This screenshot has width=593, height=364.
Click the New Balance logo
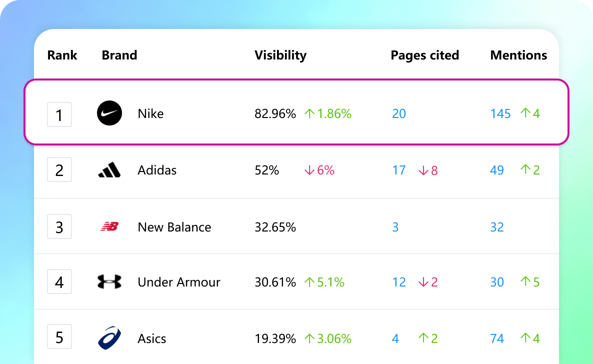(x=109, y=226)
